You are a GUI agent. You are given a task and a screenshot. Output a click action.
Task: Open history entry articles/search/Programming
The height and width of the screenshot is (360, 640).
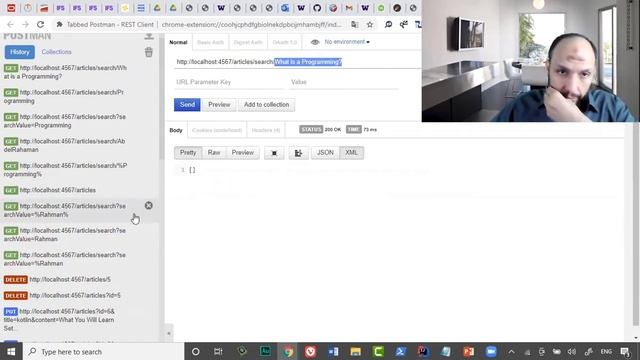[x=64, y=97]
